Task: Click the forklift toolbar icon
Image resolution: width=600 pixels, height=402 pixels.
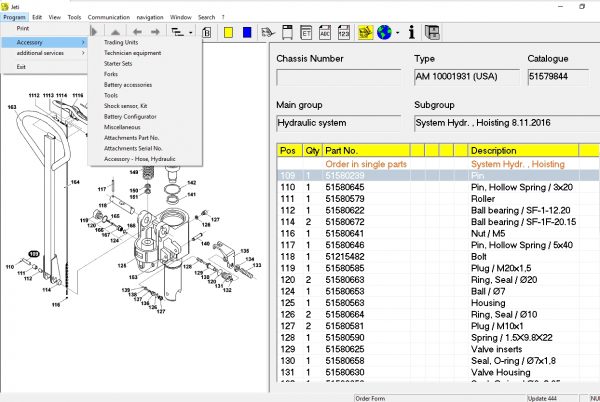Action: (268, 33)
